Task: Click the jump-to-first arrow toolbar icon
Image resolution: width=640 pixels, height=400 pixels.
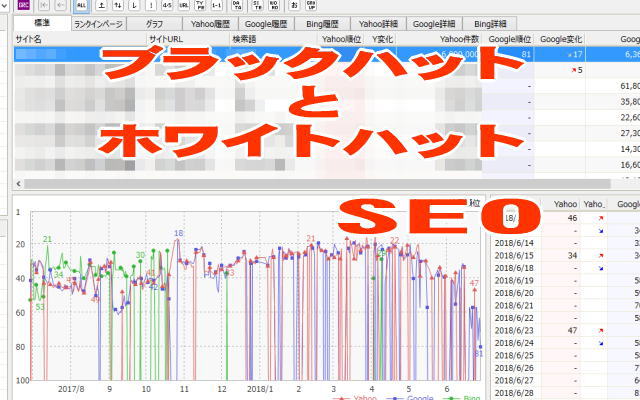Action: [x=44, y=5]
